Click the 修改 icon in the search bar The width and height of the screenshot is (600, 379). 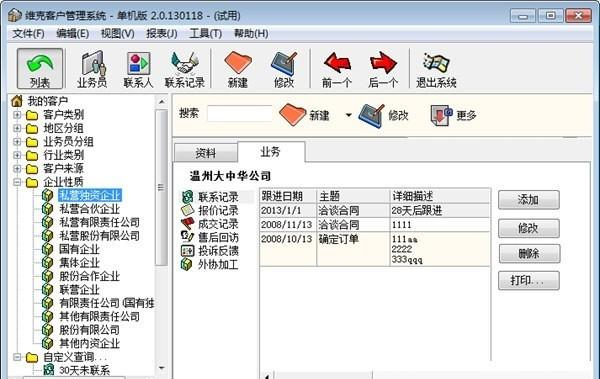372,115
